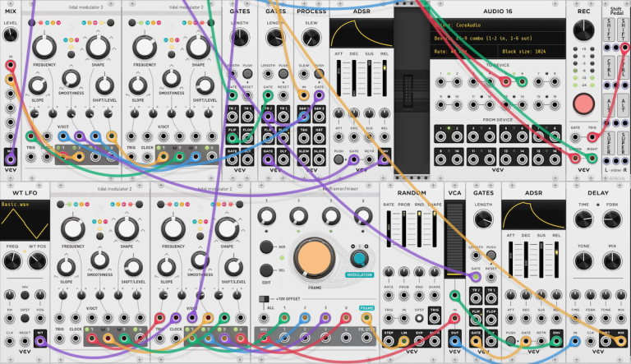Click the RANDOM module PROB slider
Screen dimensions: 631x364
coord(403,228)
